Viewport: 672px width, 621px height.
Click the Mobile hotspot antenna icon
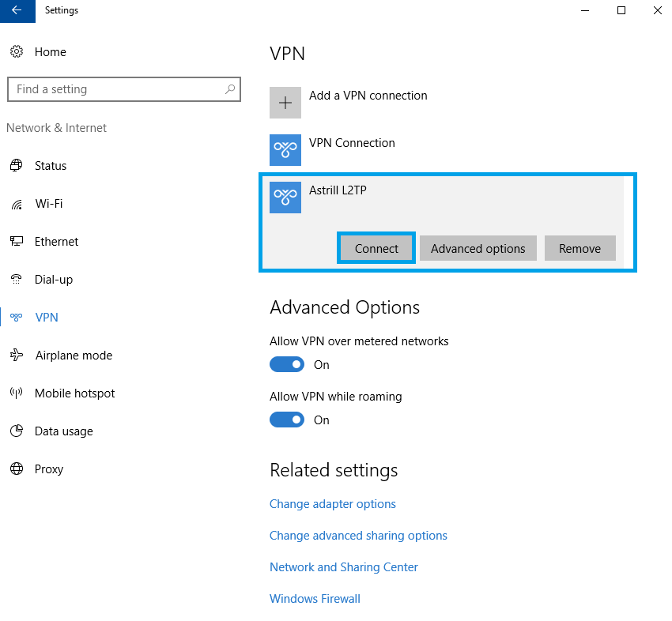(17, 393)
